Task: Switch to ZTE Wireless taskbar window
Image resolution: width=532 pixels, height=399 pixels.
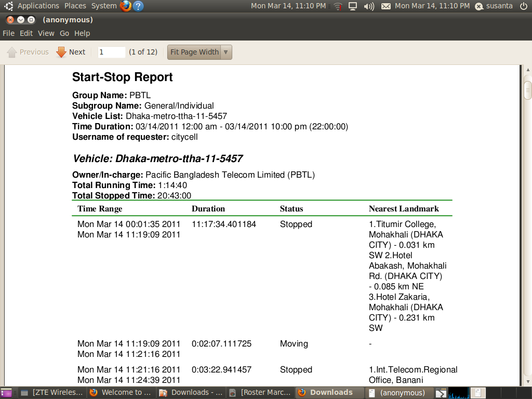Action: coord(51,393)
